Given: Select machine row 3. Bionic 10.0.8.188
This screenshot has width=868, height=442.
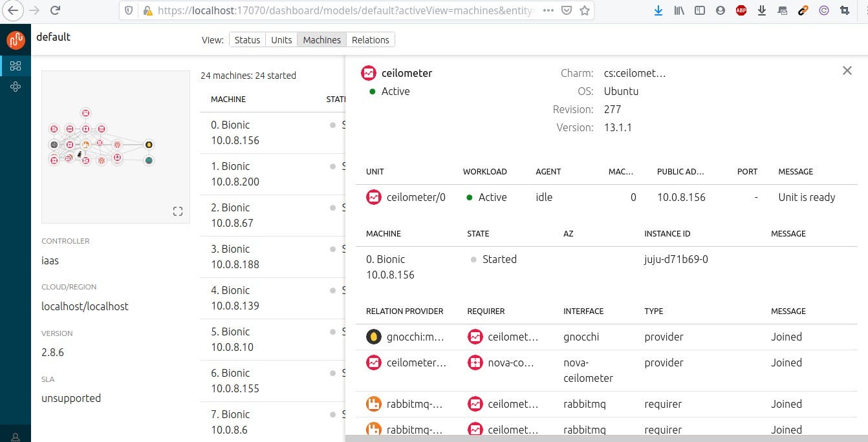Looking at the screenshot, I should tap(272, 257).
